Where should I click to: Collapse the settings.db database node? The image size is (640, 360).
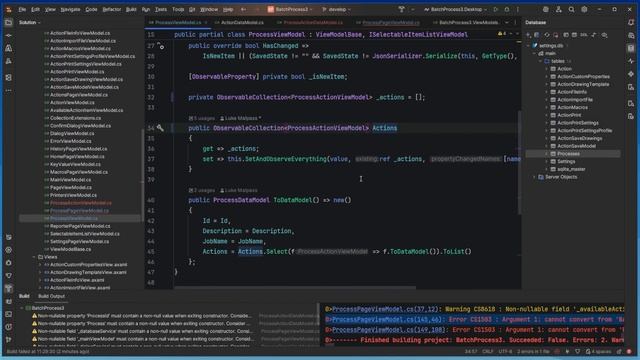529,46
